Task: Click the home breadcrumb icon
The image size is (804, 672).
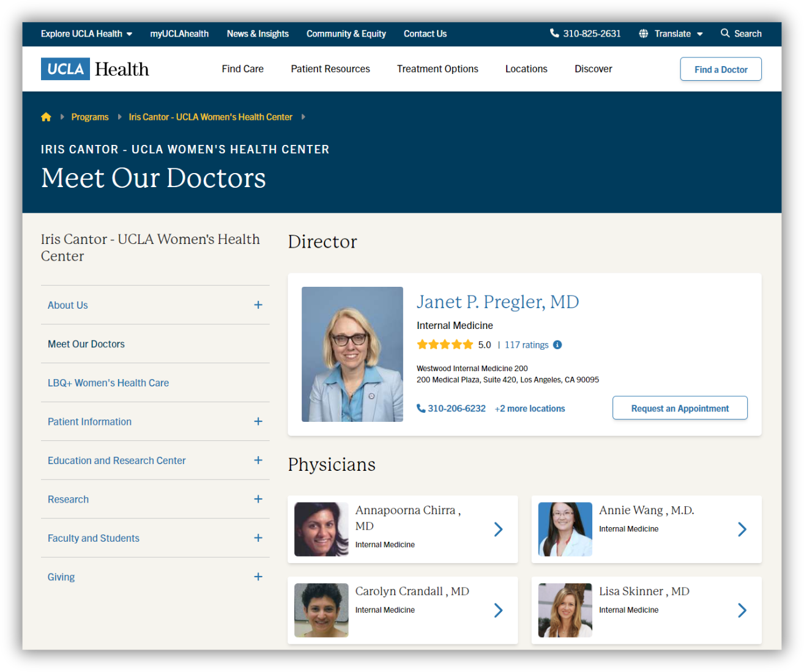Action: [46, 117]
